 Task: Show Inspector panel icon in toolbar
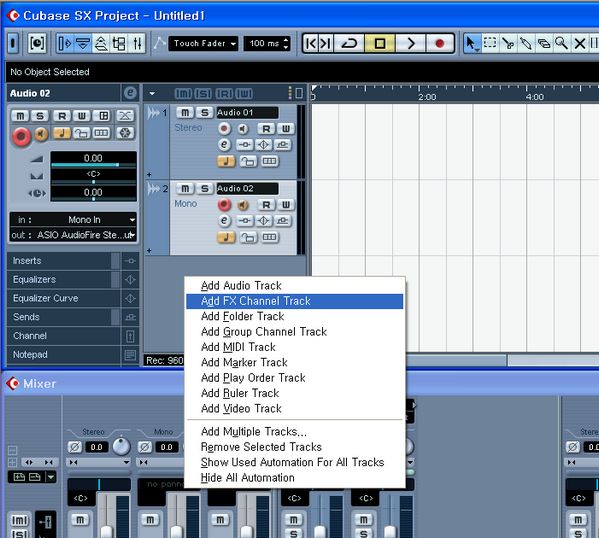64,43
